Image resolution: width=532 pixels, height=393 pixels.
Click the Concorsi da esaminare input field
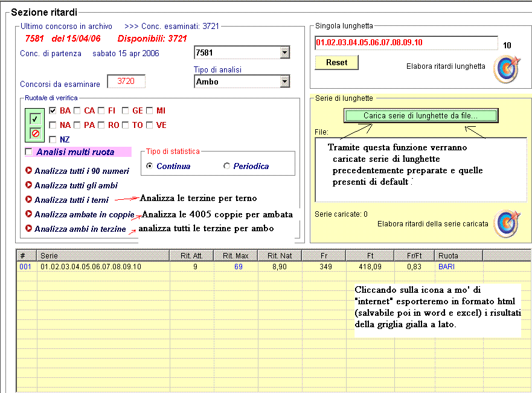pos(126,81)
